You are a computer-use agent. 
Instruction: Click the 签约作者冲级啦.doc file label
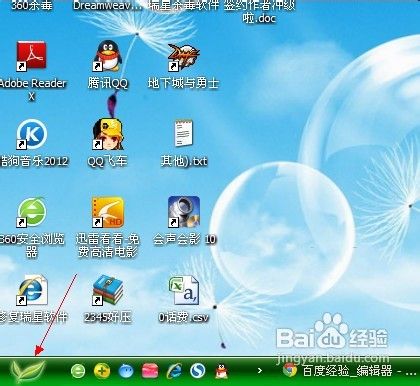click(259, 11)
